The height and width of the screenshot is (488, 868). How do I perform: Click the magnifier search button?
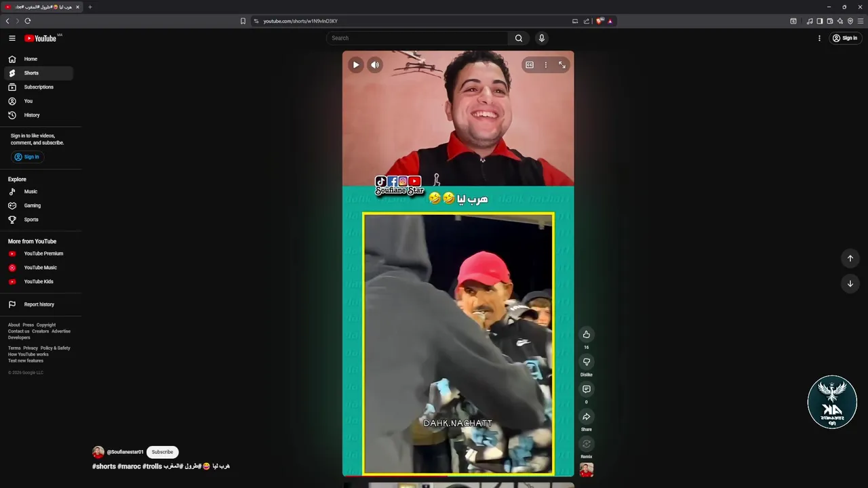[x=519, y=38]
